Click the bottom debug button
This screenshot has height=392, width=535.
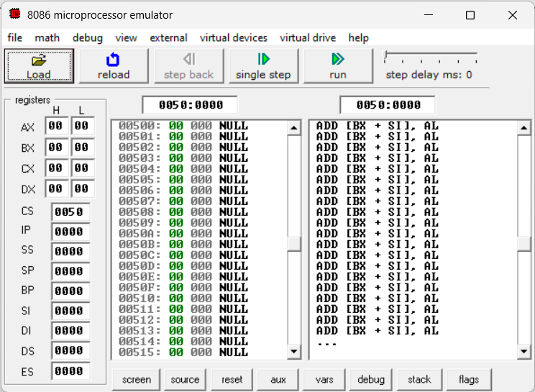(x=371, y=379)
